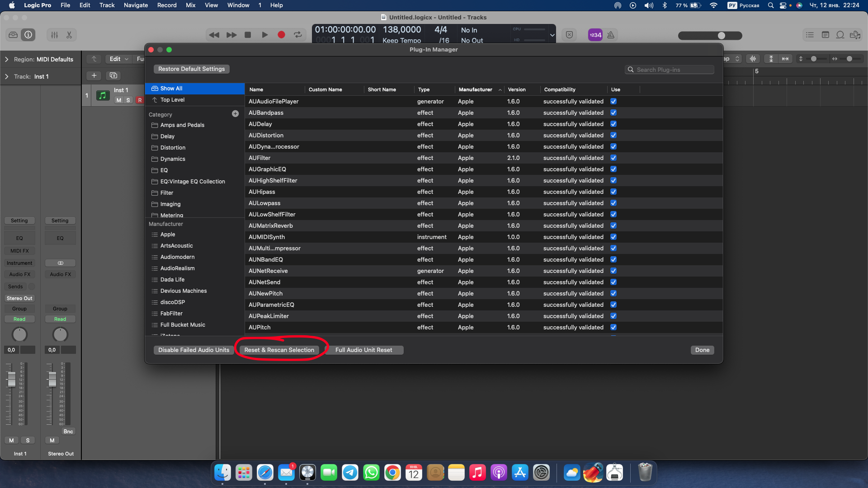This screenshot has width=868, height=488.
Task: Open the Mixer from toolbar
Action: click(54, 35)
